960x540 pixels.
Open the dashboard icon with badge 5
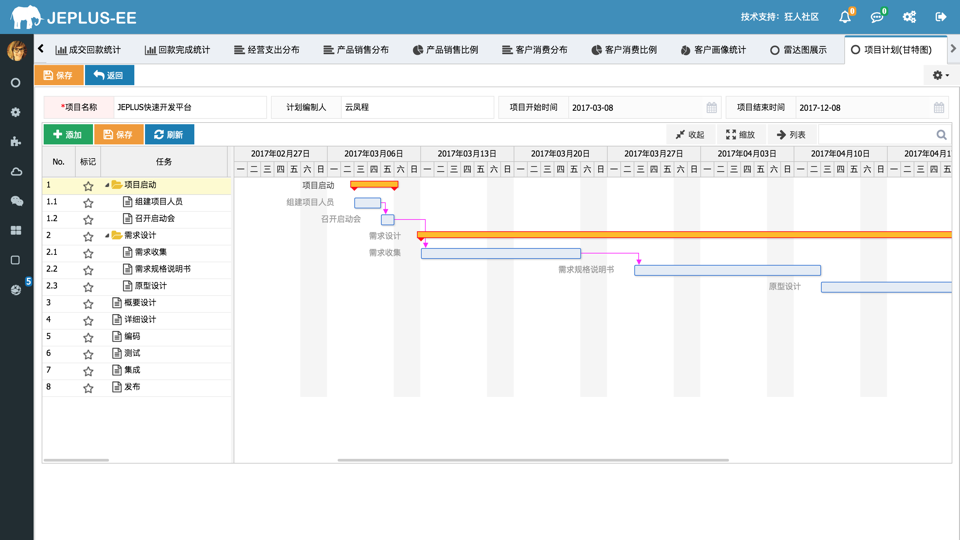17,290
